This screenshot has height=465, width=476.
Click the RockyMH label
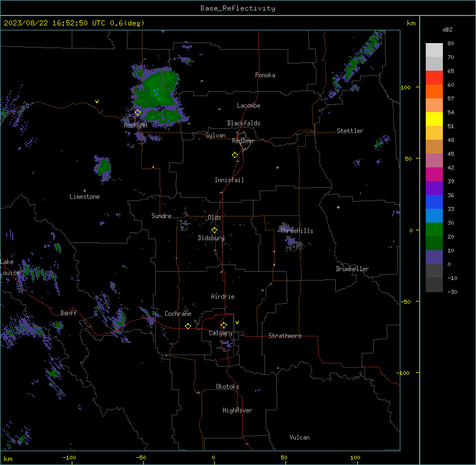(135, 125)
